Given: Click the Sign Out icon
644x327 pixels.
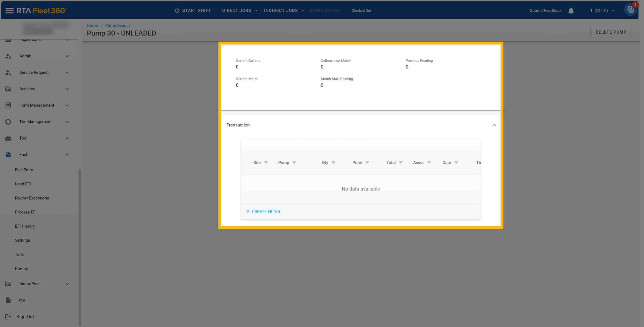Looking at the screenshot, I should coord(8,317).
